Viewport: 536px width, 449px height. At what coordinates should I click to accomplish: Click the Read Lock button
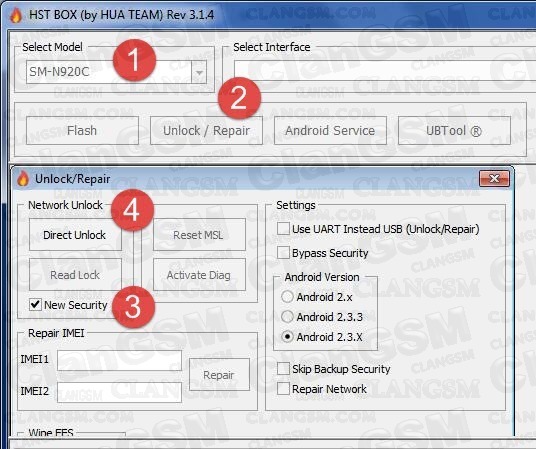(75, 275)
